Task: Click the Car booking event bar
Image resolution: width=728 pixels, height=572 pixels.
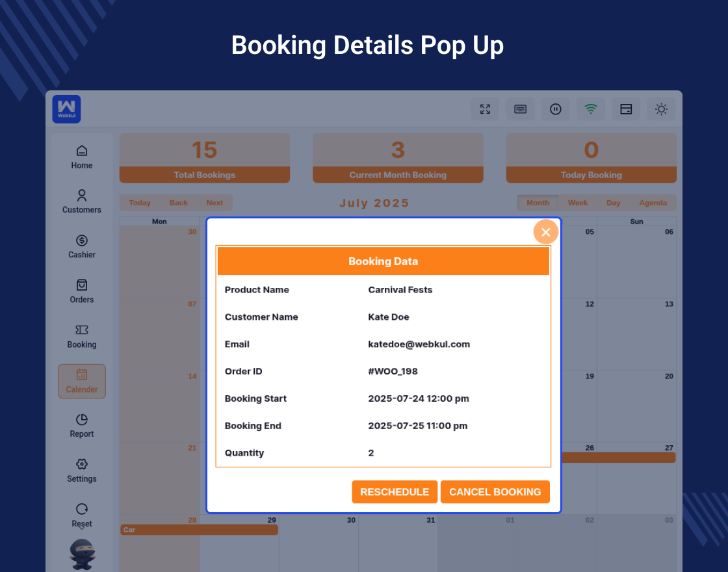Action: 199,530
